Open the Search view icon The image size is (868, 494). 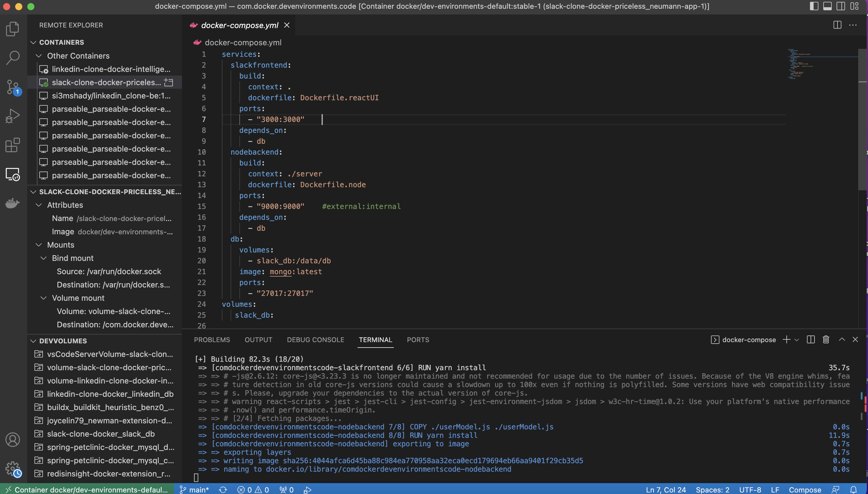(13, 57)
